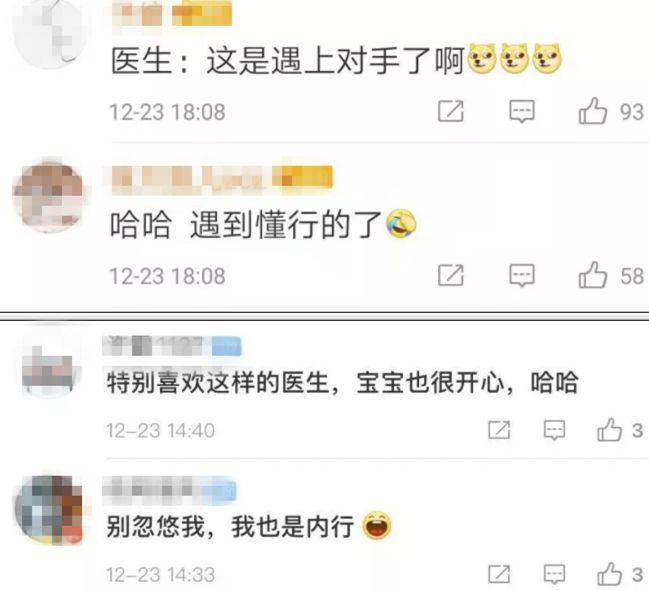Like the 特别喜欢这样的医生 comment

tap(609, 430)
